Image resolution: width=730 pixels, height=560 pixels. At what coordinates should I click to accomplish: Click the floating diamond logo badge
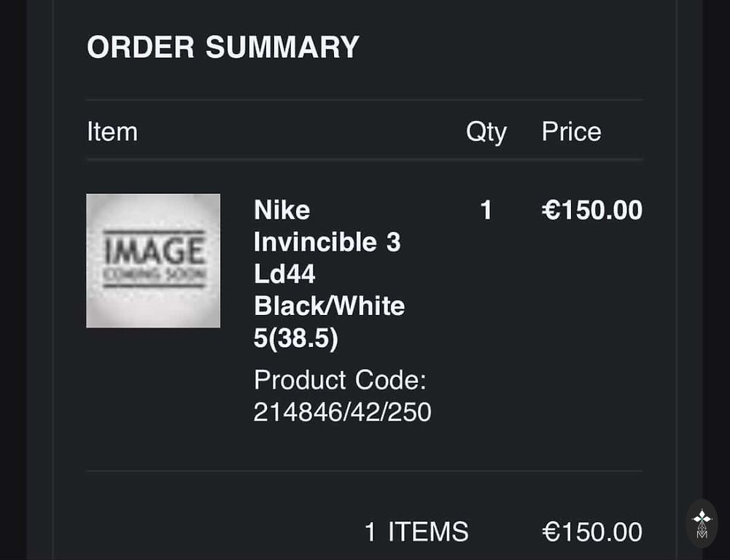702,523
